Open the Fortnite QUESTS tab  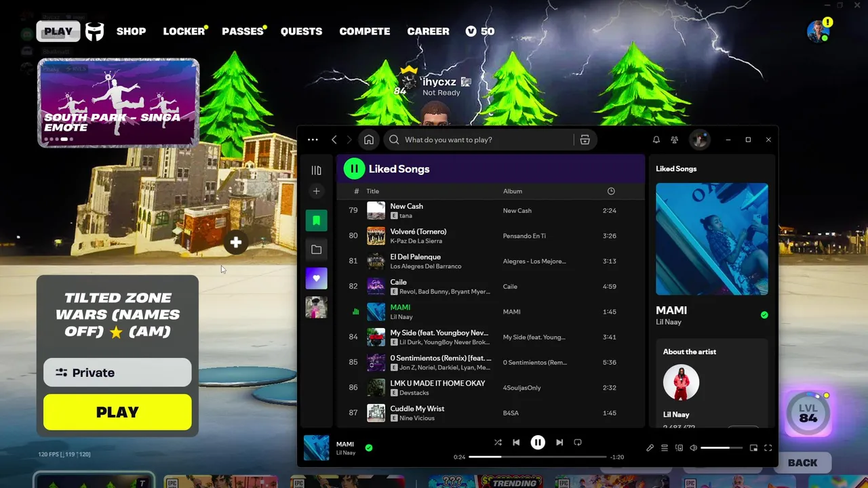301,31
